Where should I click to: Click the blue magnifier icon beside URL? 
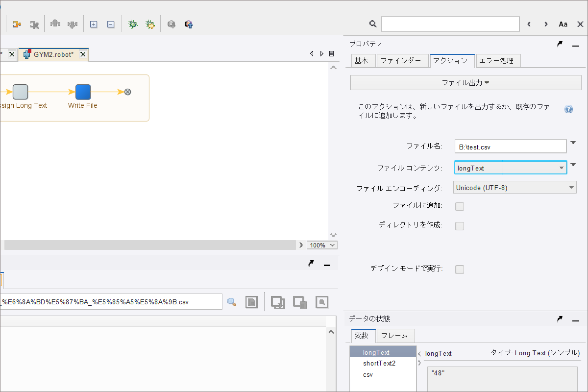[232, 302]
